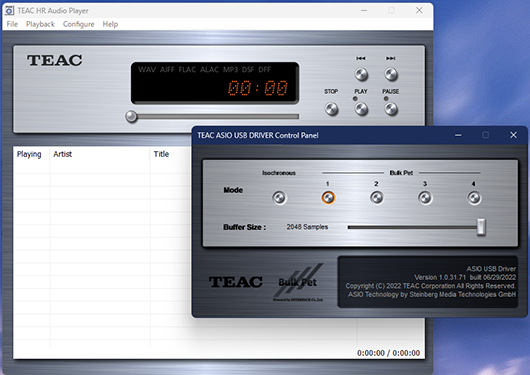Select Bulk Pet mode 1 knob
530x375 pixels.
(328, 198)
